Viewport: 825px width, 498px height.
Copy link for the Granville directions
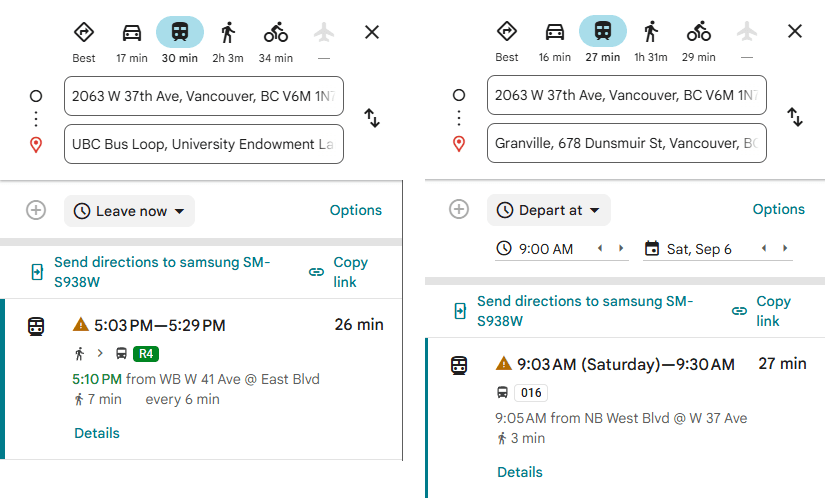click(761, 311)
